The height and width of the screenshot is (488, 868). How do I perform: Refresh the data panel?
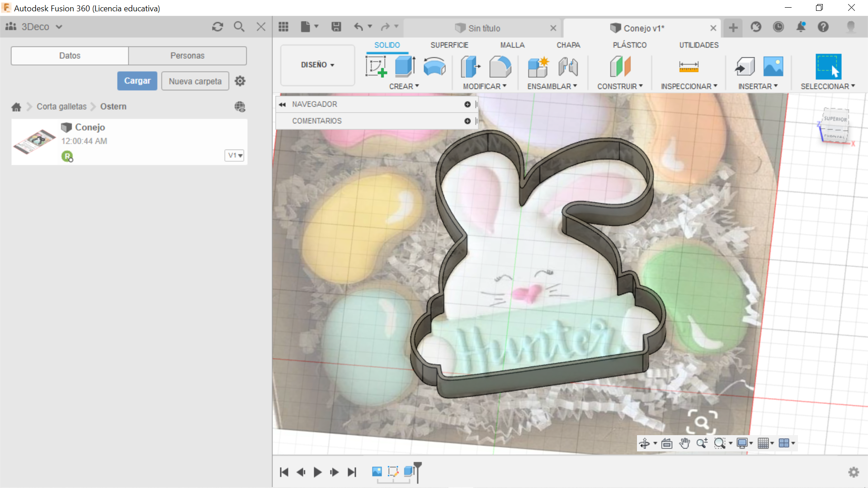click(217, 27)
